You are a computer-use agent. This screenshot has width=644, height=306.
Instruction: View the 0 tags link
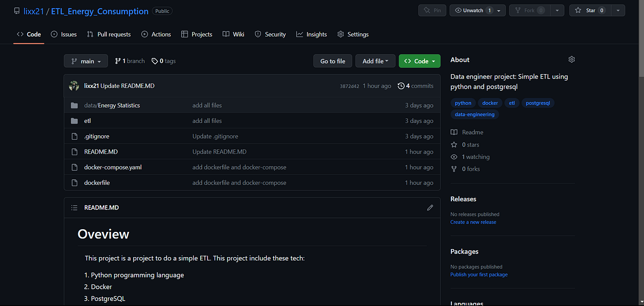pyautogui.click(x=164, y=61)
